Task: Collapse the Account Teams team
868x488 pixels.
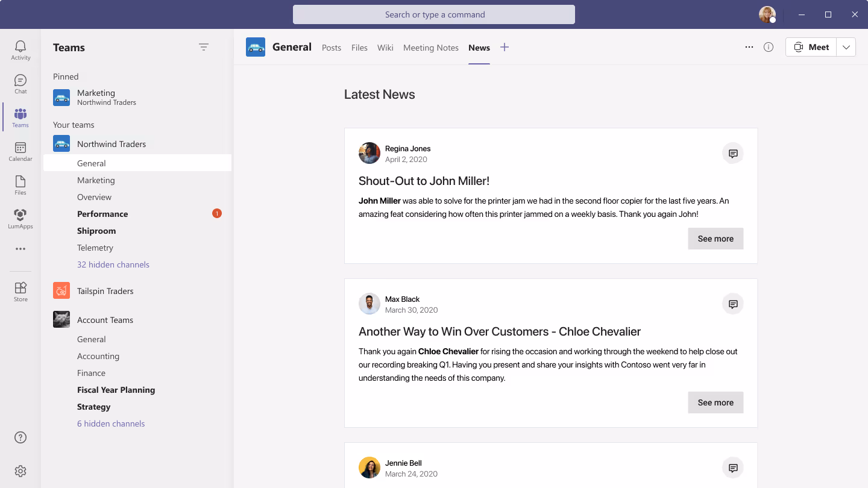Action: tap(105, 320)
